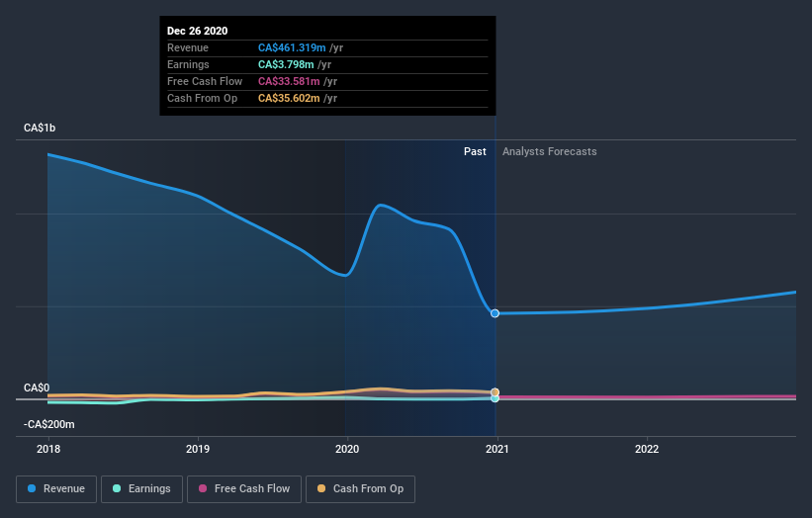Click the CA$3.798m earnings value
This screenshot has height=518, width=812.
[286, 64]
